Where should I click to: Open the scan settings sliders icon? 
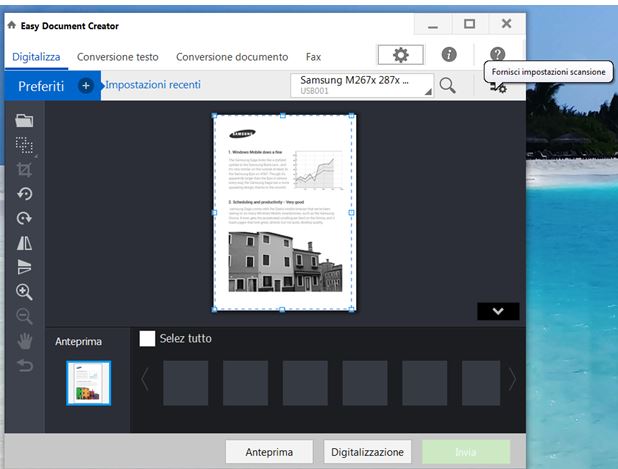[x=497, y=87]
